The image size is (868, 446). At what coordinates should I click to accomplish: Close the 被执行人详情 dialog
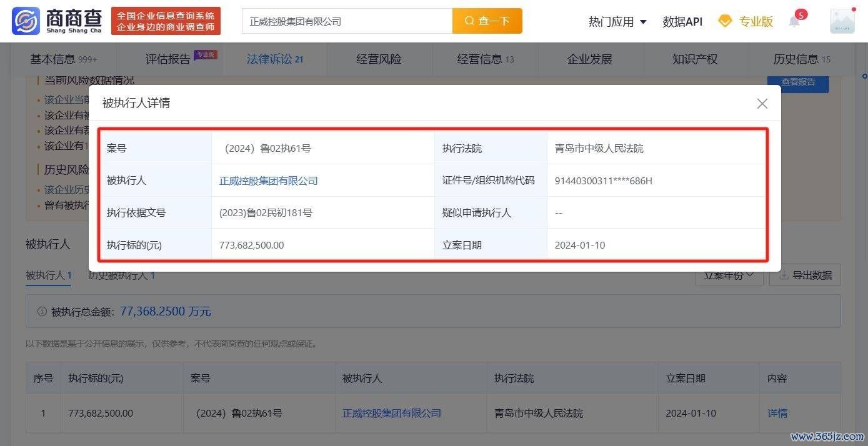pyautogui.click(x=762, y=104)
